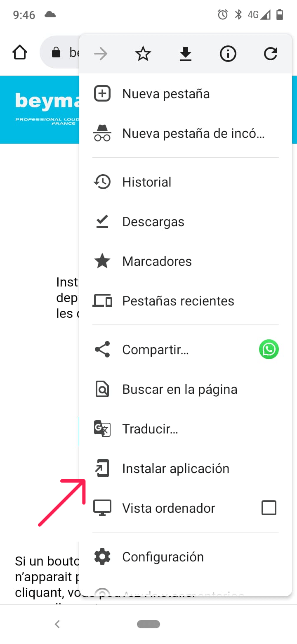Viewport: 297px width, 644px height.
Task: Tap the download page arrow icon
Action: pyautogui.click(x=186, y=54)
